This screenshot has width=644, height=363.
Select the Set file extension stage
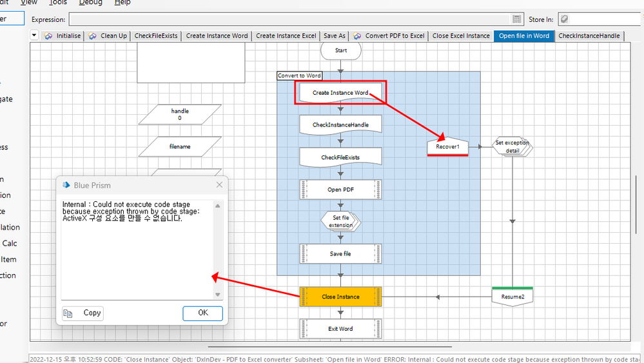click(340, 222)
